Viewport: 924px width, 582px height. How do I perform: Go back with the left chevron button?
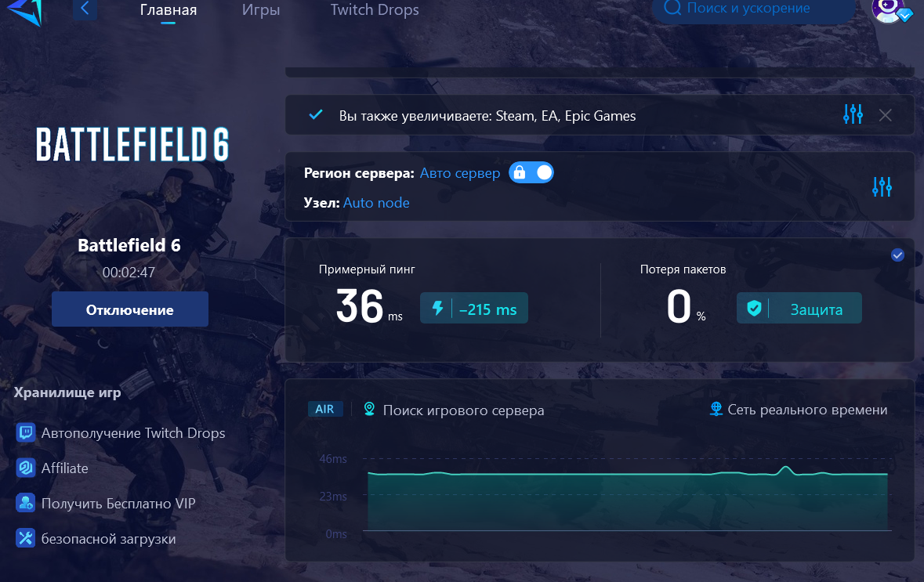85,9
